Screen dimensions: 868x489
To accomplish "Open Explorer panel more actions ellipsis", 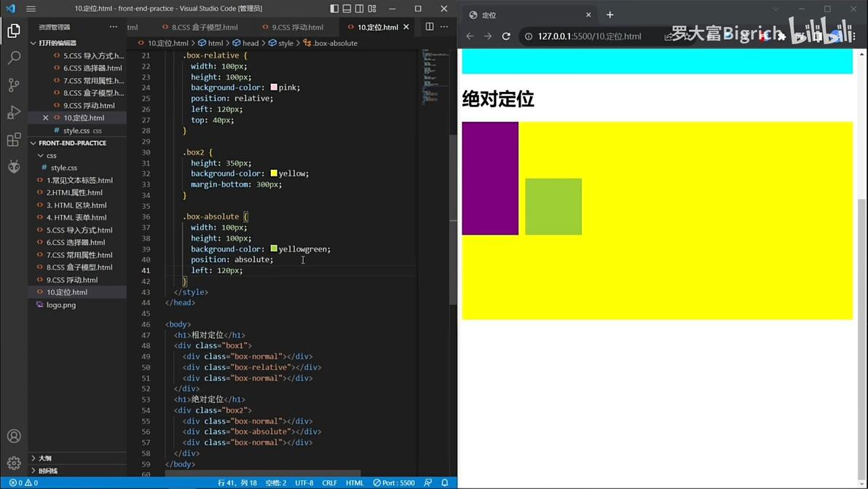I will click(x=114, y=26).
